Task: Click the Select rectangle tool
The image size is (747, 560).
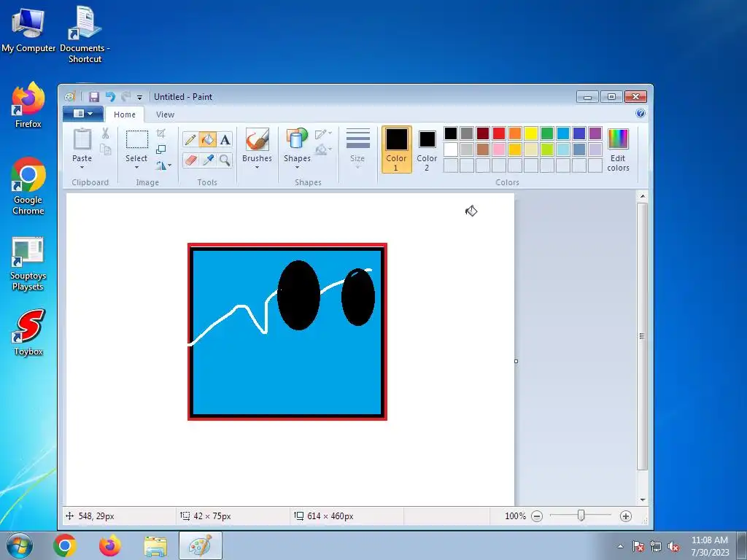Action: (136, 139)
